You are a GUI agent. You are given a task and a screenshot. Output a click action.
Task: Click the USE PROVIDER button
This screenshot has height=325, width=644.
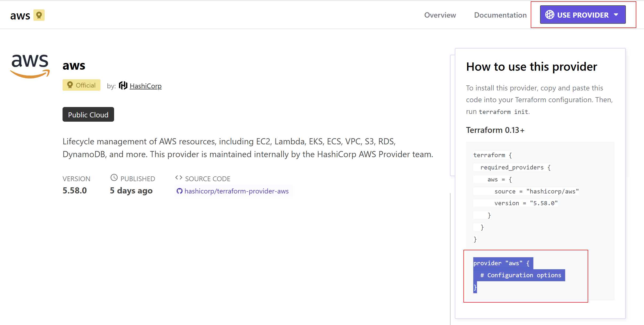point(583,15)
